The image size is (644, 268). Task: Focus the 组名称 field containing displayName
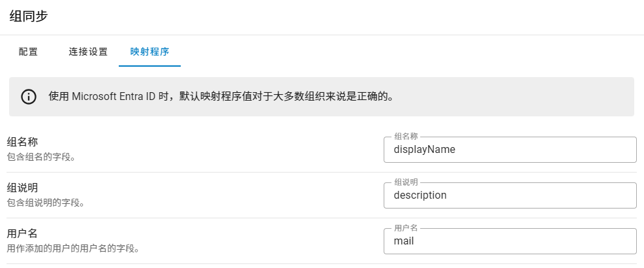[510, 150]
